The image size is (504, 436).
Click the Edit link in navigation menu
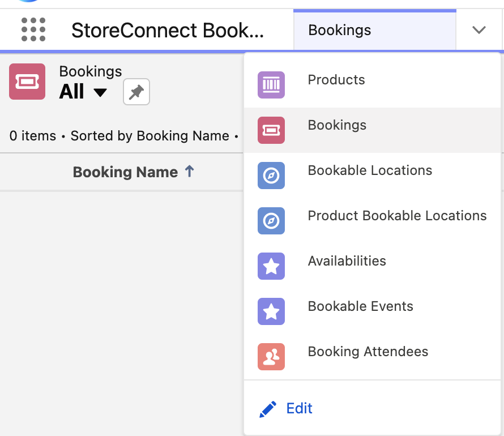(299, 408)
